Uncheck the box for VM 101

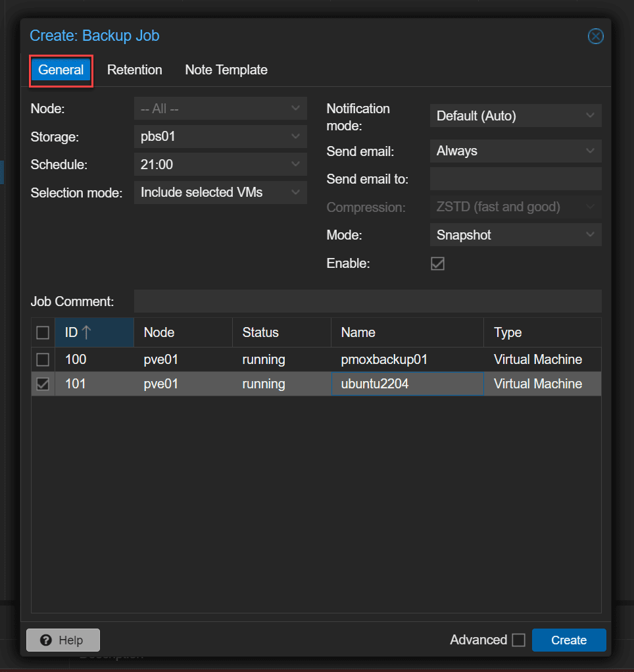point(43,384)
